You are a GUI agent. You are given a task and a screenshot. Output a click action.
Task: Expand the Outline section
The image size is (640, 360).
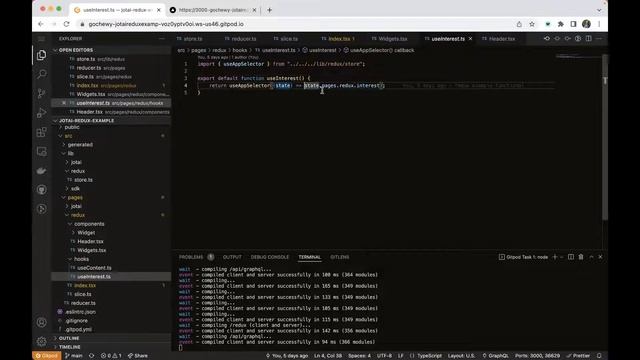click(69, 338)
